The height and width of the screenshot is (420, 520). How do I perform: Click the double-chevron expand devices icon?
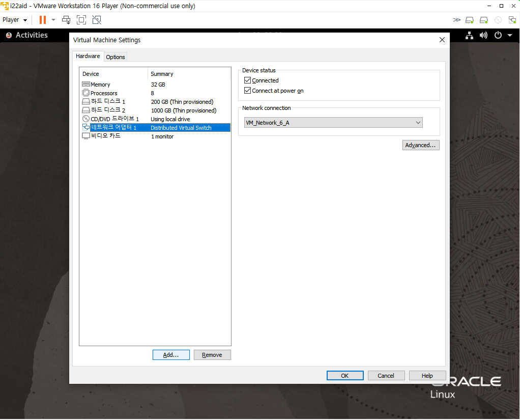click(457, 20)
